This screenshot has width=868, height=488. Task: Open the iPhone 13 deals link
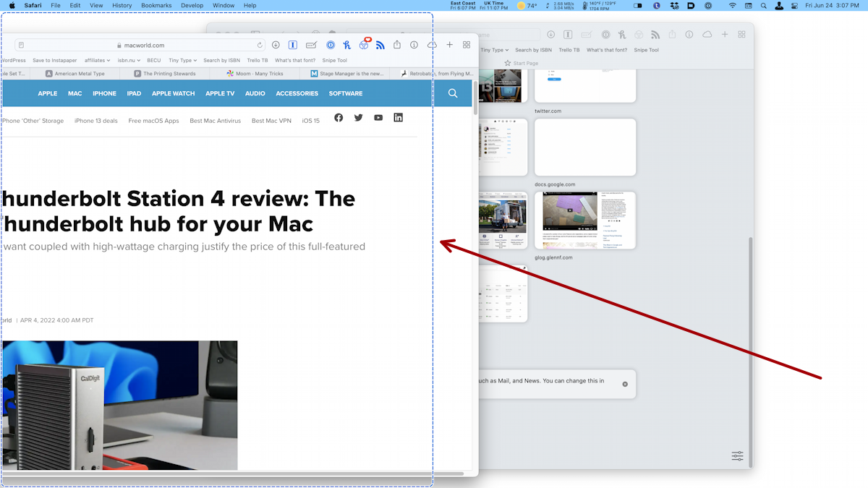pyautogui.click(x=95, y=121)
